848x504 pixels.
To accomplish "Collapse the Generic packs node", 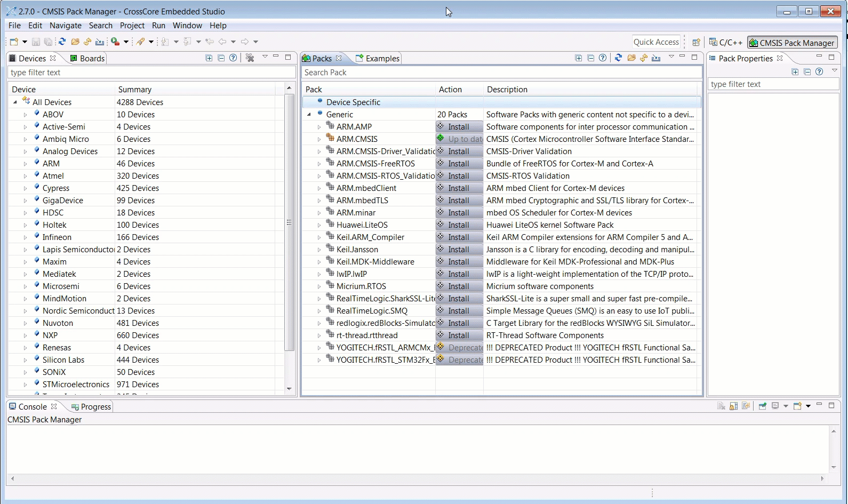I will point(309,115).
